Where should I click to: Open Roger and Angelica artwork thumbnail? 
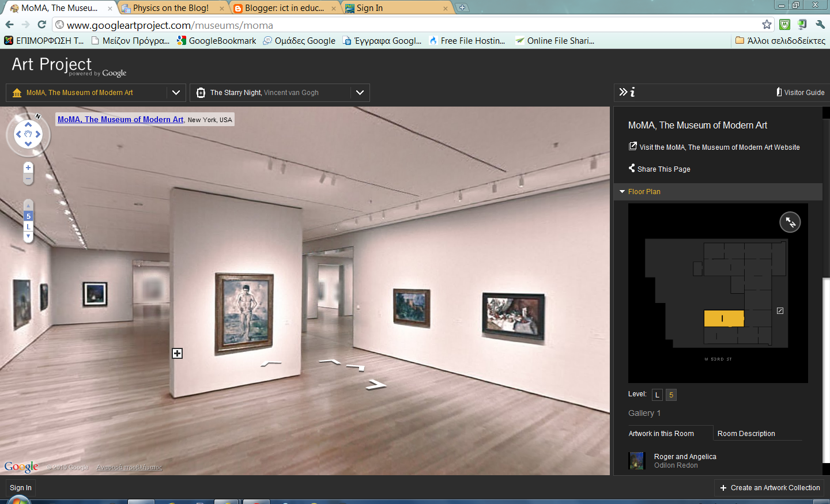(636, 461)
